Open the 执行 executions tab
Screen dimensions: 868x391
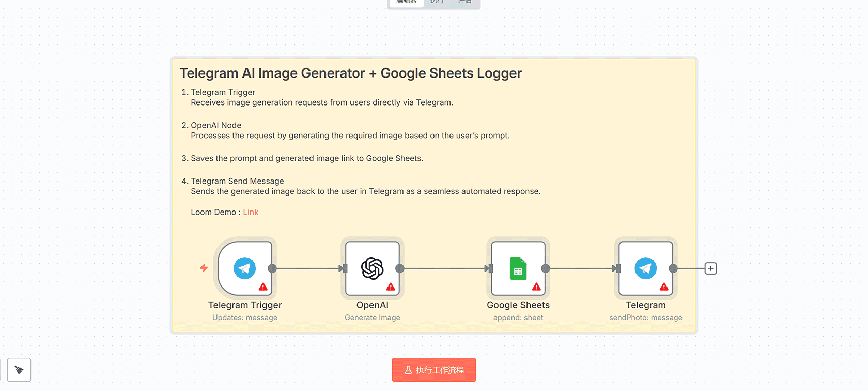click(x=437, y=2)
